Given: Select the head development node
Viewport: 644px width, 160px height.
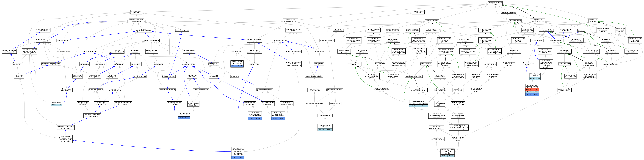Looking at the screenshot, I should pyautogui.click(x=182, y=30).
